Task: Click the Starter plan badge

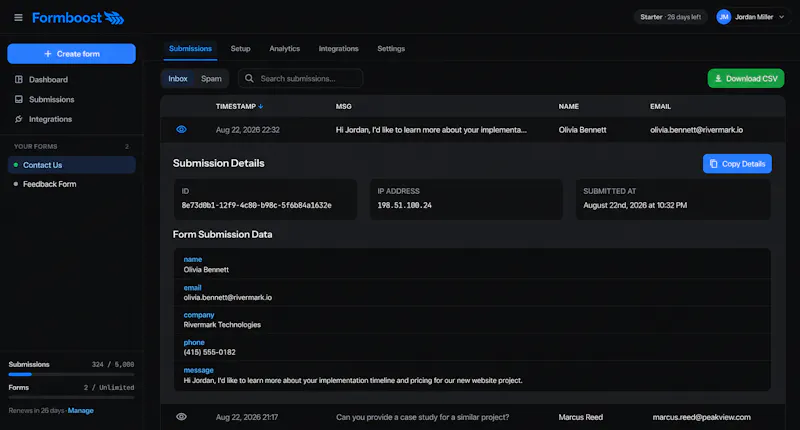Action: 670,17
